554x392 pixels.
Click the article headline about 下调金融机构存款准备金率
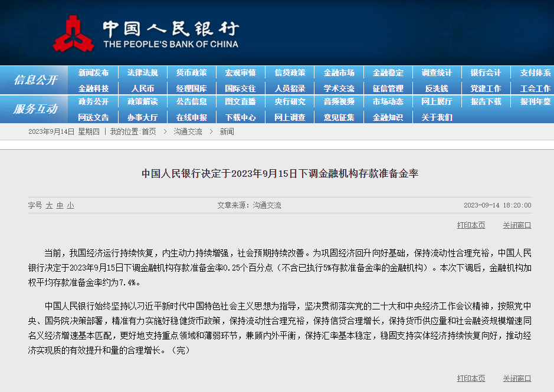280,173
